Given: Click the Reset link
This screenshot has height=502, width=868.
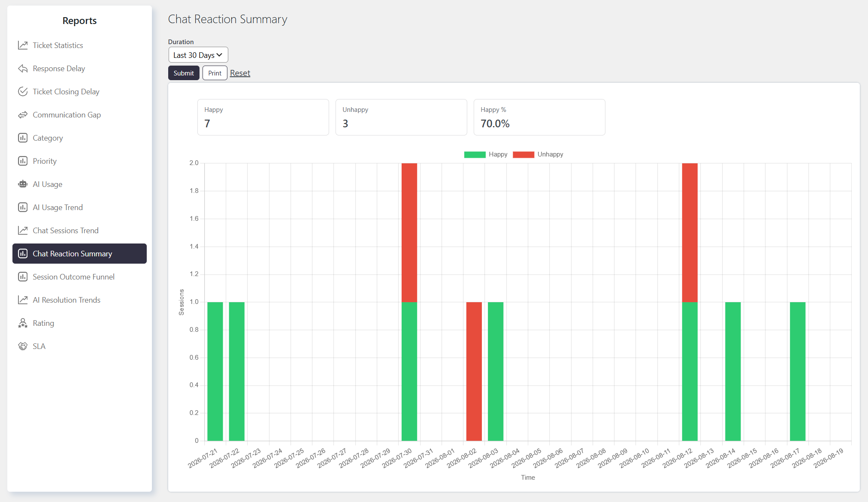Looking at the screenshot, I should 240,73.
